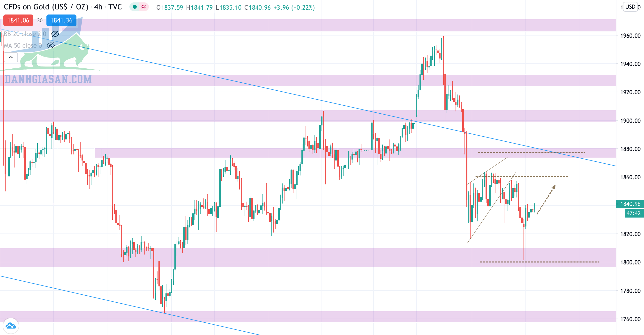This screenshot has height=335, width=644.
Task: Collapse the indicator legend with the chevron
Action: (x=11, y=57)
